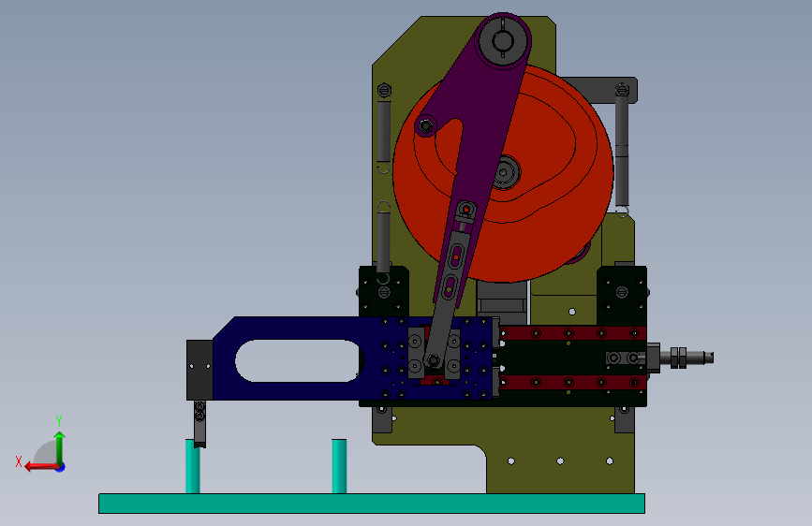Click the "X" axis label
812x526 pixels.
pos(19,461)
